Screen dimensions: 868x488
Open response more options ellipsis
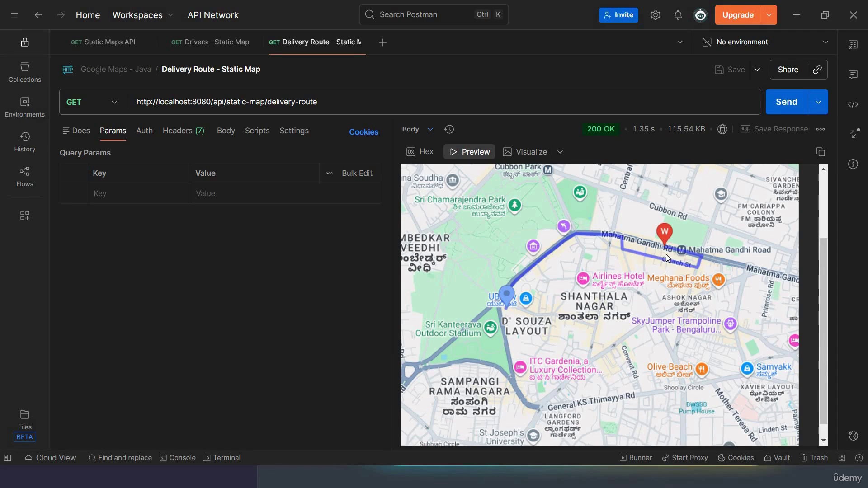tap(820, 129)
